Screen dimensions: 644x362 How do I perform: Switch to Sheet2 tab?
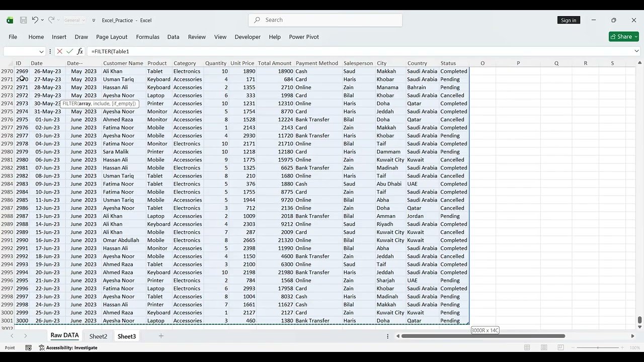point(98,336)
